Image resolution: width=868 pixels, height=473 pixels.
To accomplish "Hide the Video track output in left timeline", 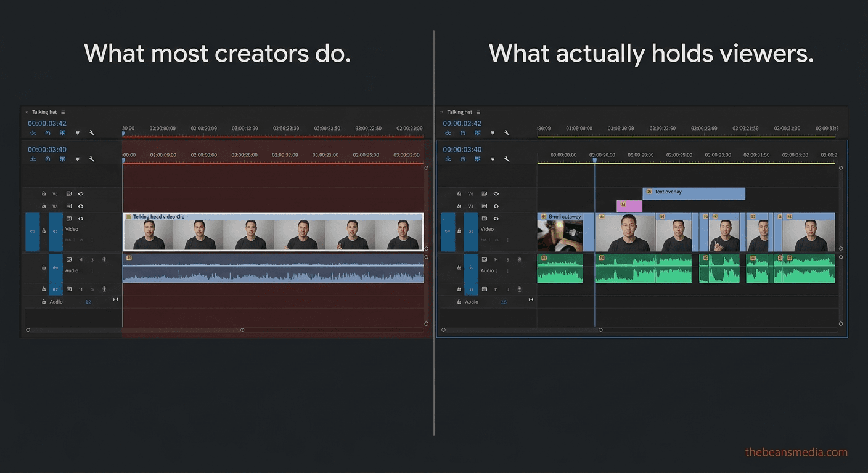I will pyautogui.click(x=81, y=219).
